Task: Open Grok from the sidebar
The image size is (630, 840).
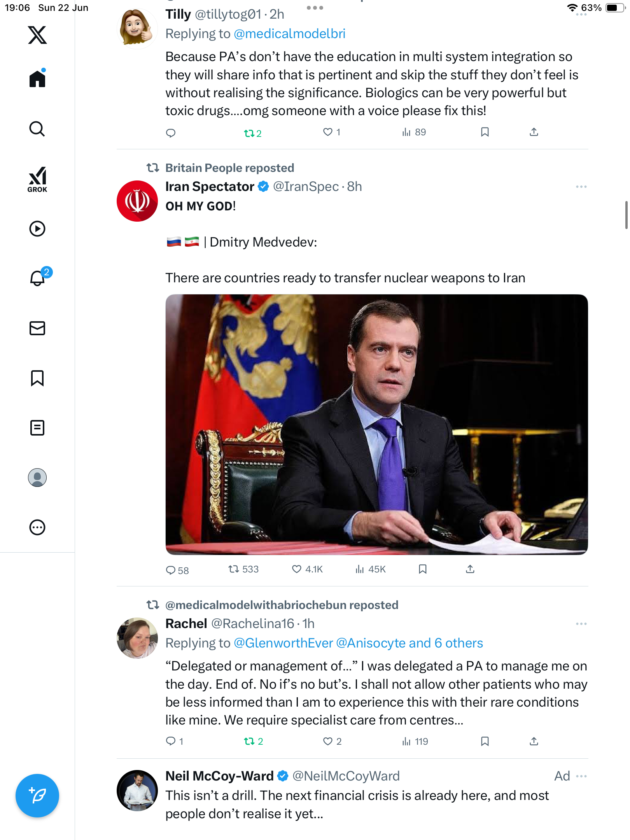Action: (x=37, y=179)
